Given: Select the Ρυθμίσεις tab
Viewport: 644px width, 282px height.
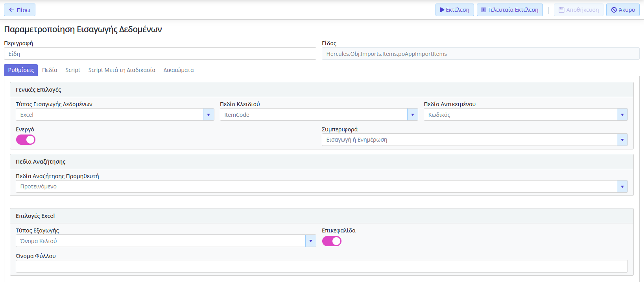Looking at the screenshot, I should click(21, 70).
